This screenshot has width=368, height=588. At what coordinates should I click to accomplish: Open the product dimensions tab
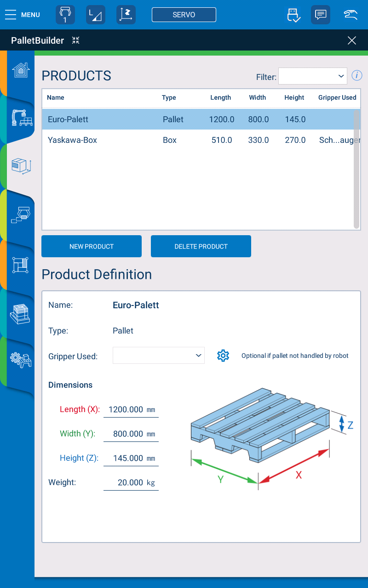point(21,166)
